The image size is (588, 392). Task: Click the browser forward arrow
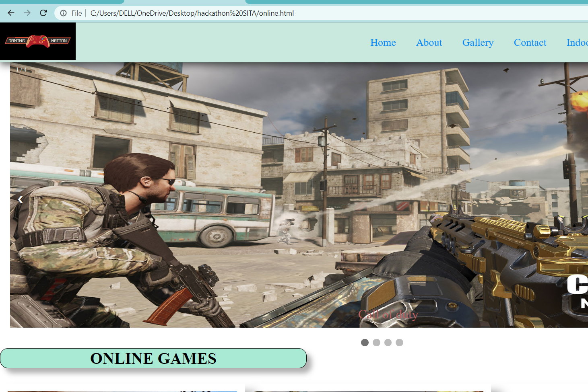tap(27, 13)
